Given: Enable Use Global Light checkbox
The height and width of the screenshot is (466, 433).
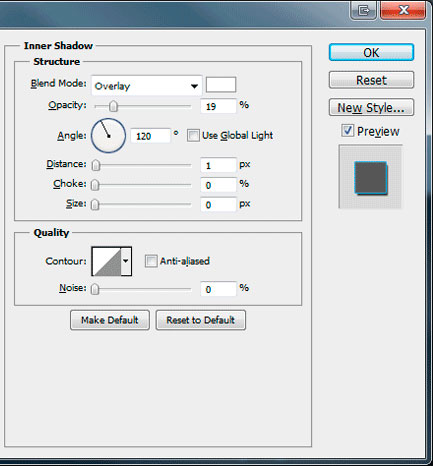Looking at the screenshot, I should 193,136.
